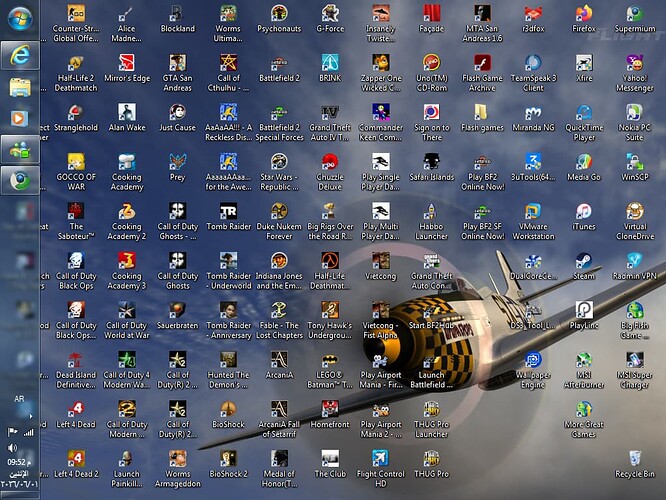Open Worms Armageddon icon

pyautogui.click(x=178, y=469)
